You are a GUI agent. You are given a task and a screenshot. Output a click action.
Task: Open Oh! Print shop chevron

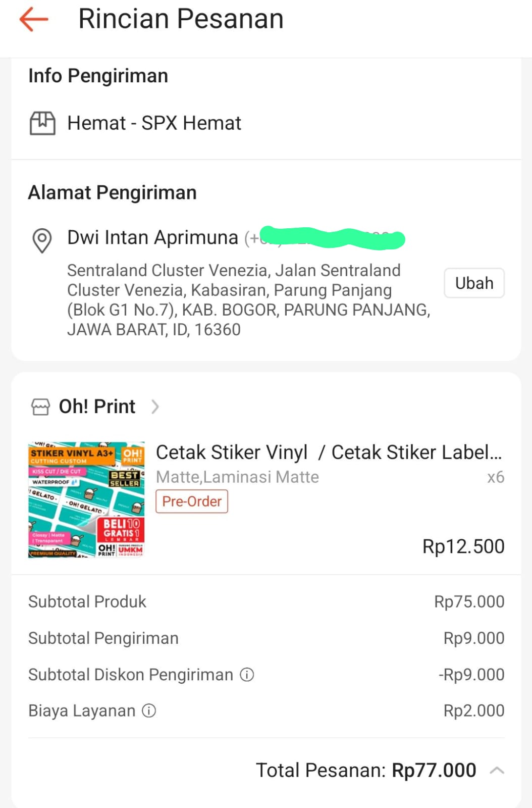pos(155,407)
